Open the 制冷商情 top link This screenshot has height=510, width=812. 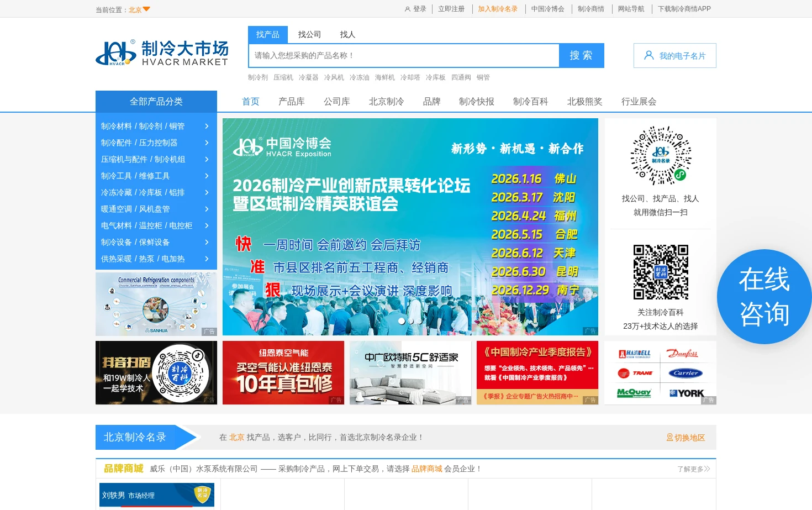pos(591,9)
